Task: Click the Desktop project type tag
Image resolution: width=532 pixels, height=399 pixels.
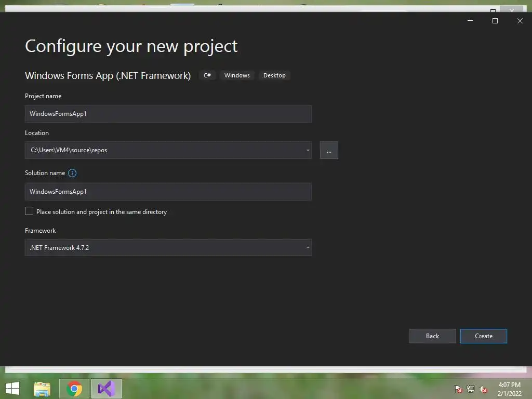Action: click(274, 75)
